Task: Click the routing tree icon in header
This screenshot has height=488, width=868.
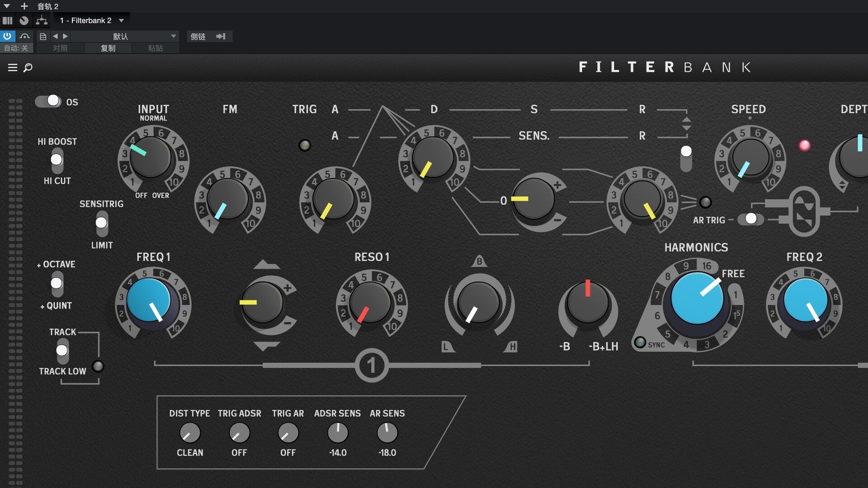Action: pyautogui.click(x=42, y=21)
